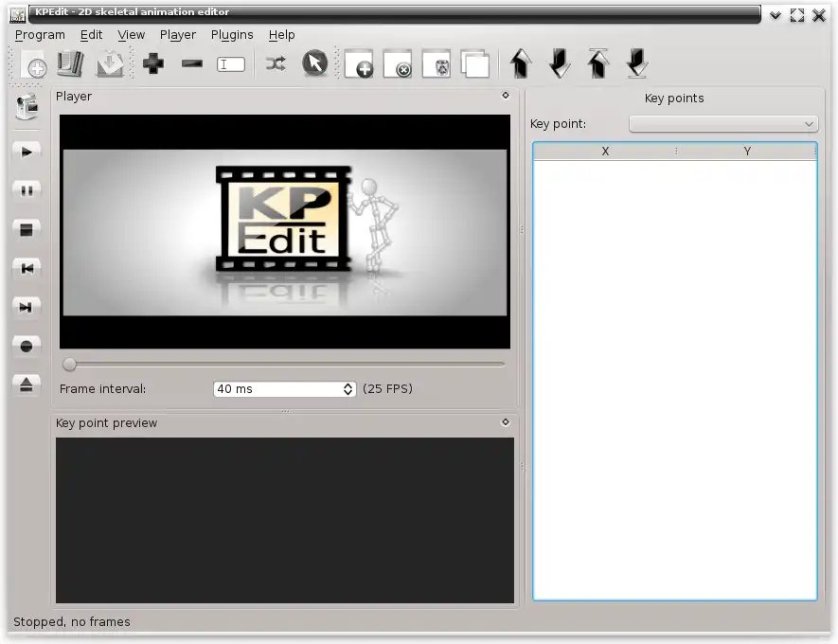Click the Y column header
838x644 pixels.
[747, 152]
